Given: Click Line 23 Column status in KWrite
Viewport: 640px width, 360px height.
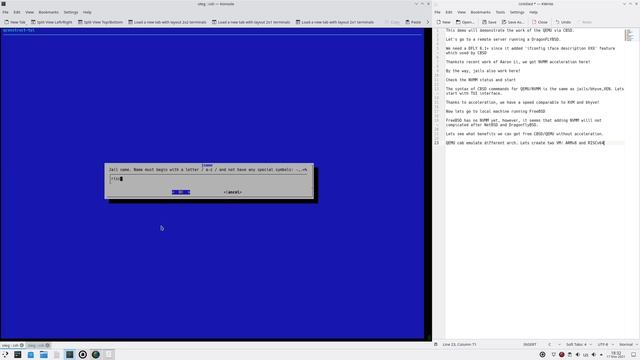Looking at the screenshot, I should [x=459, y=344].
